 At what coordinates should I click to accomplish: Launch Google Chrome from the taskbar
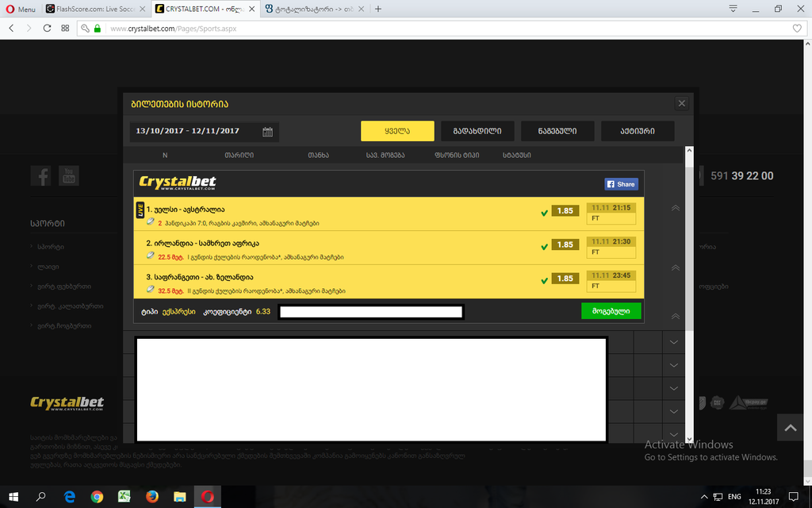(x=97, y=497)
